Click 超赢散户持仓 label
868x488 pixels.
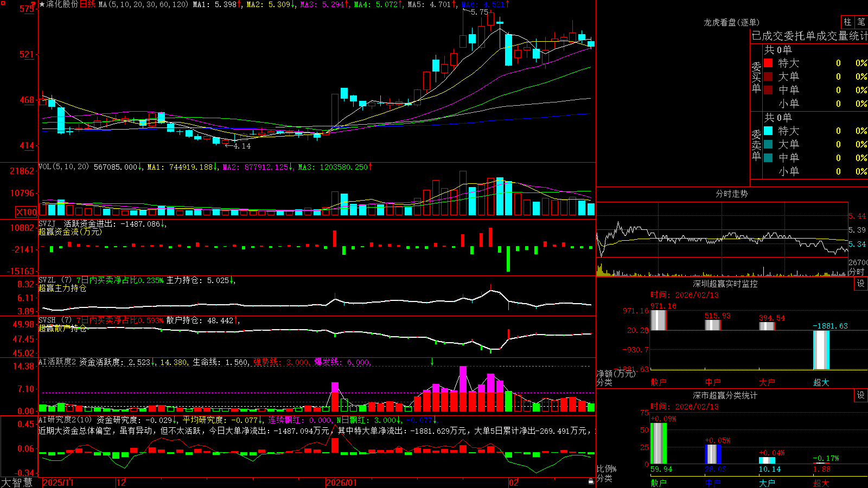(62, 328)
